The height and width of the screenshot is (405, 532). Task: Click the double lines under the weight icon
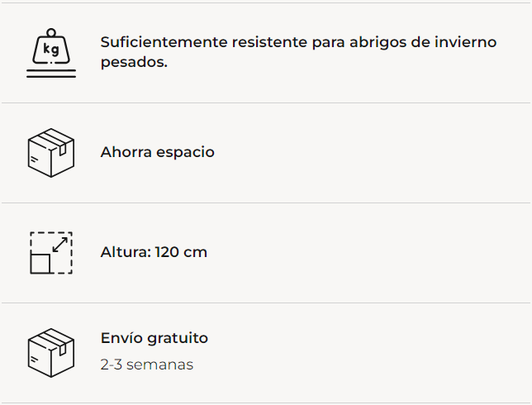50,74
